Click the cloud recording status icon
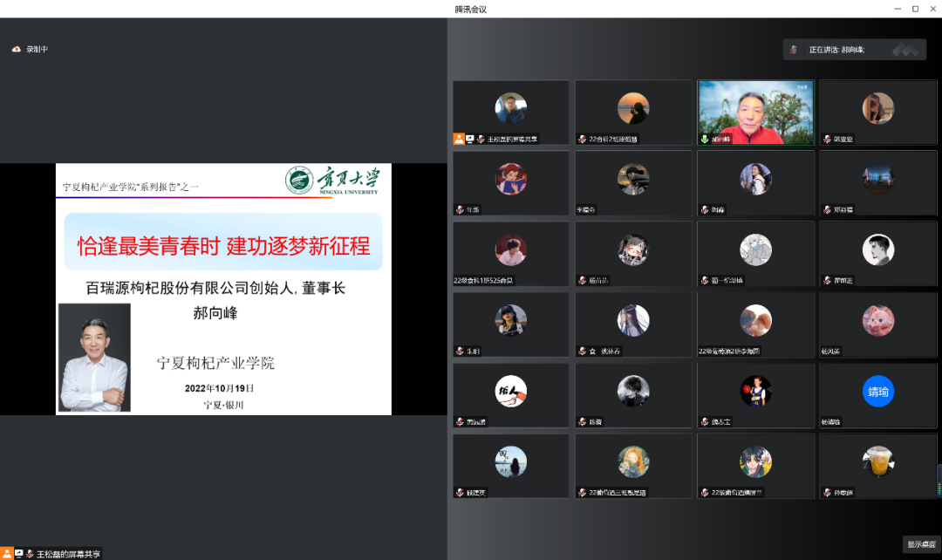The width and height of the screenshot is (942, 560). pos(16,50)
